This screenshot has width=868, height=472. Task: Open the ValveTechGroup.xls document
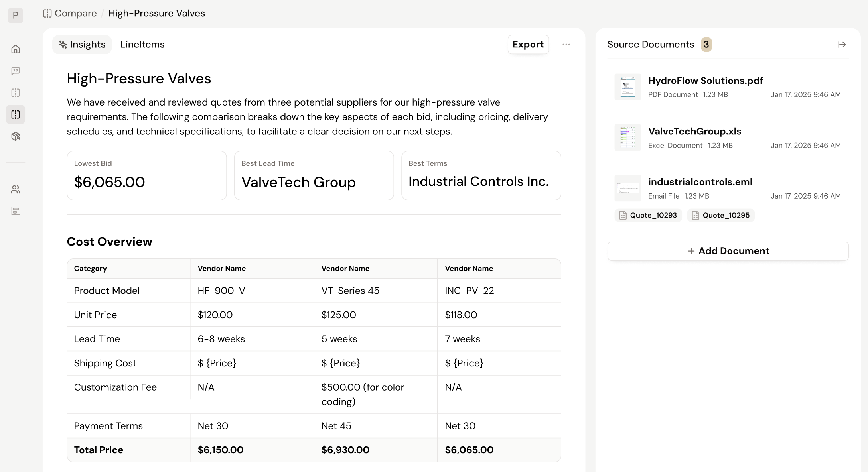[x=694, y=131]
